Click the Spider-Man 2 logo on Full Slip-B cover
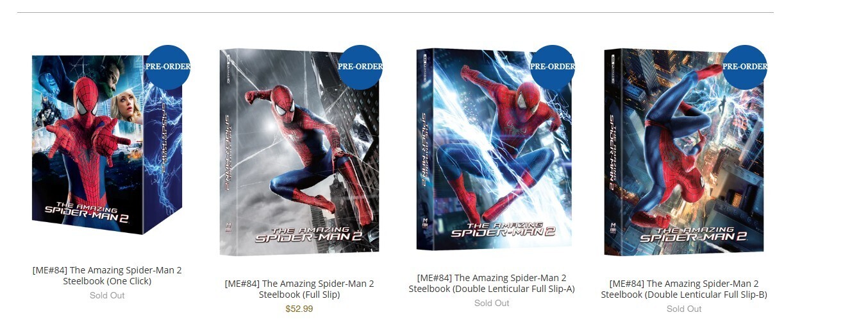The image size is (868, 326). click(x=694, y=235)
